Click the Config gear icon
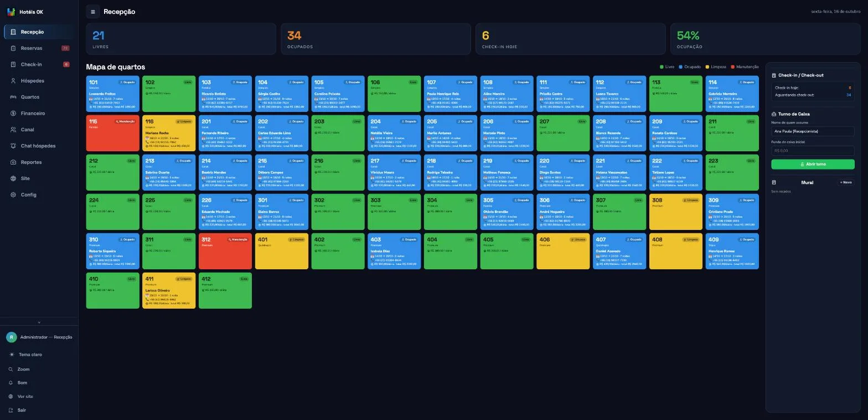 (x=13, y=195)
